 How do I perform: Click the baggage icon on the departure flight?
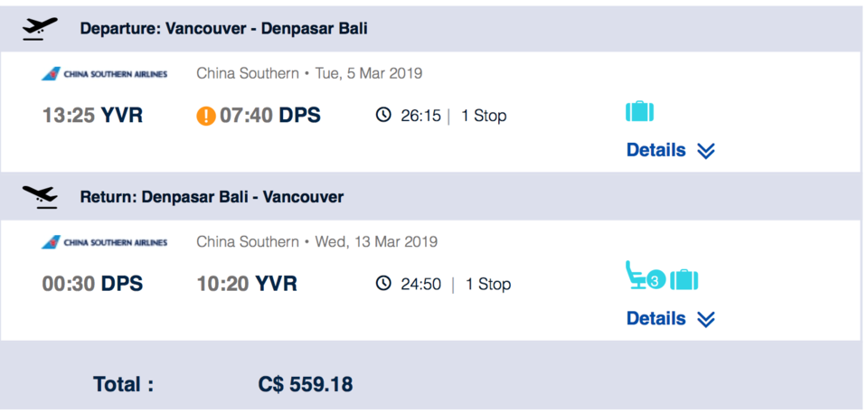(639, 111)
